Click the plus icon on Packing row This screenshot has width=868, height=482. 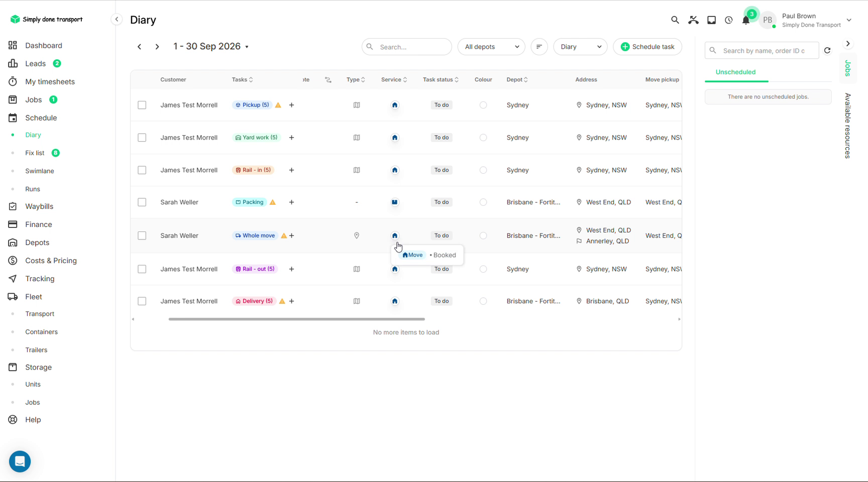pos(291,202)
